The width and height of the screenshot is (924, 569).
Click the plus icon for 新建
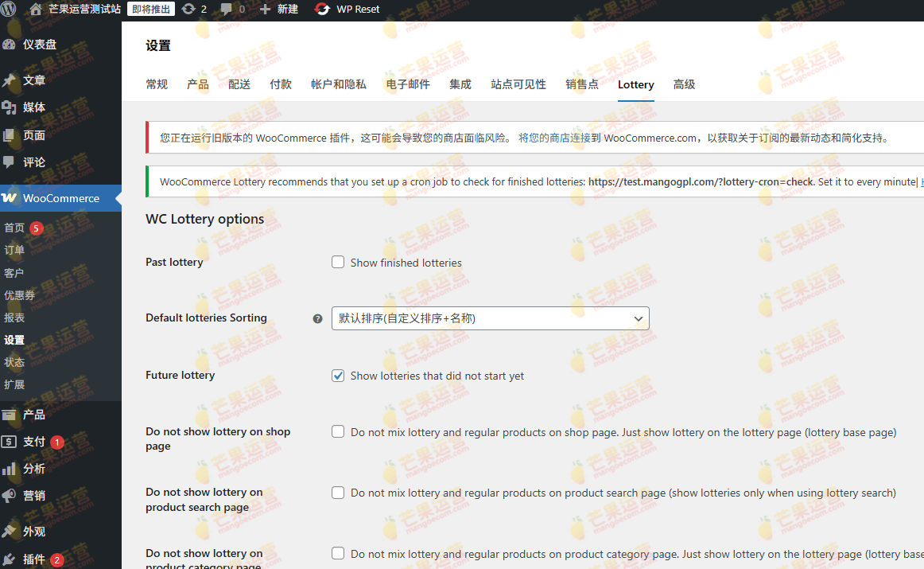(x=265, y=9)
